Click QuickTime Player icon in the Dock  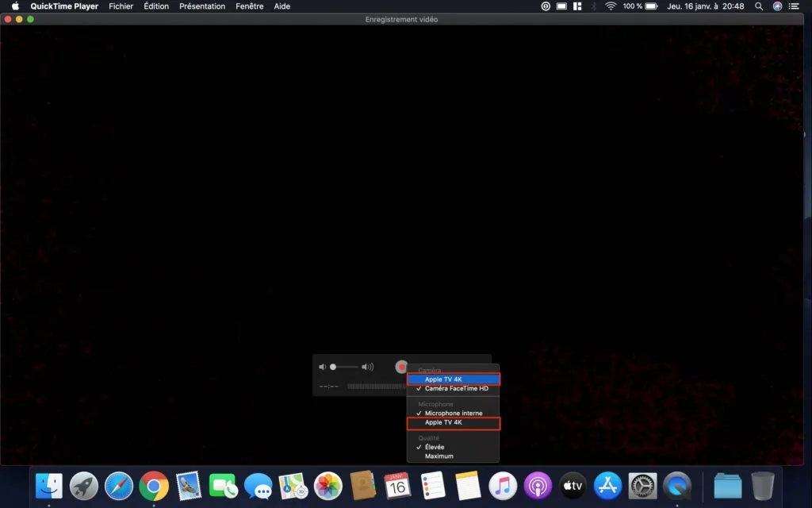pos(677,487)
